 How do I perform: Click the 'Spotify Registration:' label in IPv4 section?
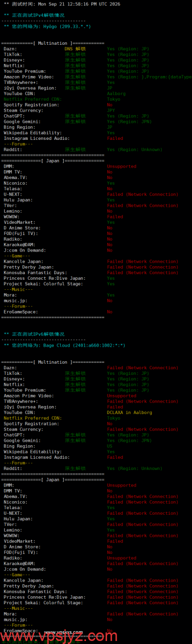coord(32,105)
